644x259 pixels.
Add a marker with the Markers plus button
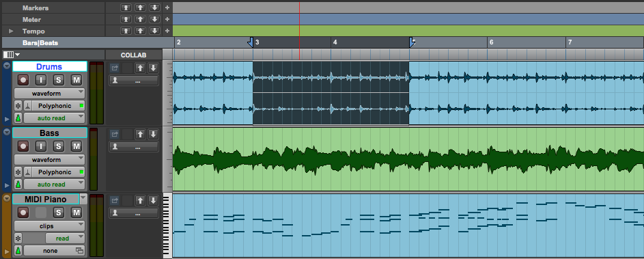coord(167,8)
